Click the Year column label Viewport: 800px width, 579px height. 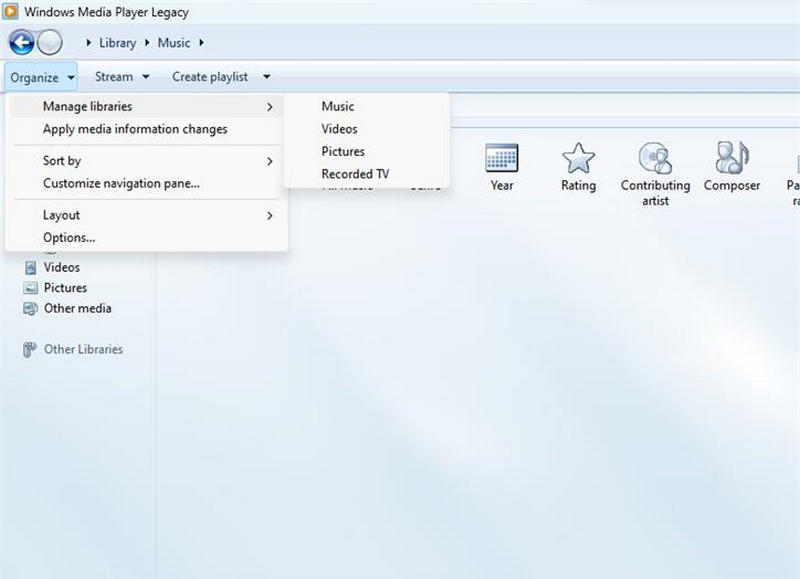pos(502,185)
